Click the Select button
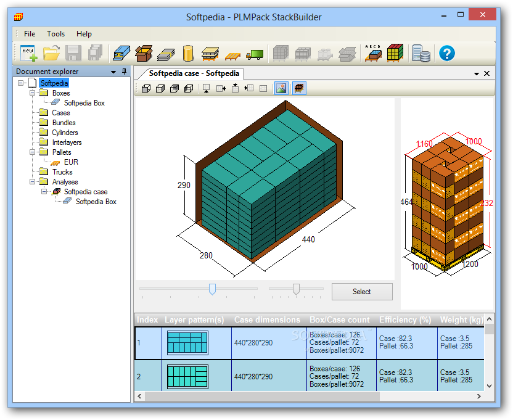 click(362, 292)
